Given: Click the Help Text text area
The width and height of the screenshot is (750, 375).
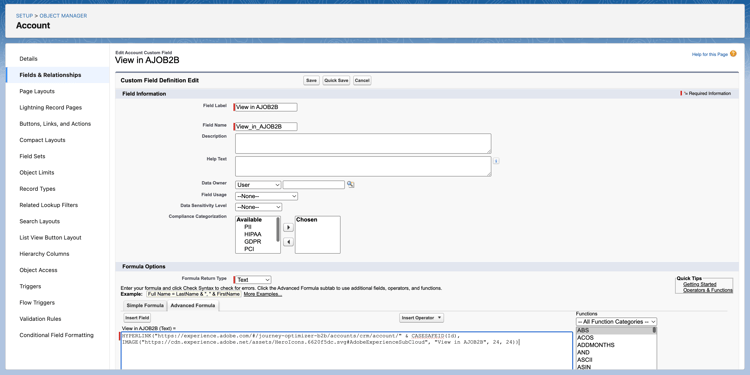Looking at the screenshot, I should (x=363, y=166).
